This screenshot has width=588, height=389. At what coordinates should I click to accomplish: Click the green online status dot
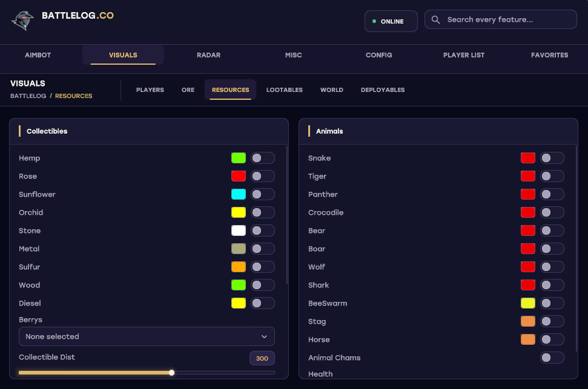(x=374, y=21)
